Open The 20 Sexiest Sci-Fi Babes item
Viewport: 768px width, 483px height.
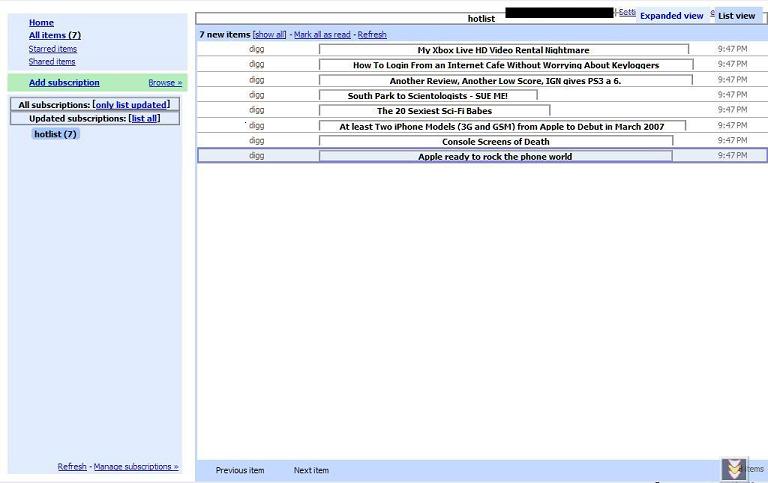[x=434, y=111]
